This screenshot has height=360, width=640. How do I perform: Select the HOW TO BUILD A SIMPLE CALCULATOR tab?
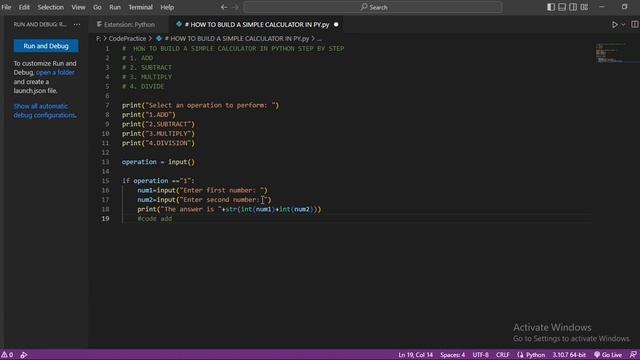pos(257,24)
